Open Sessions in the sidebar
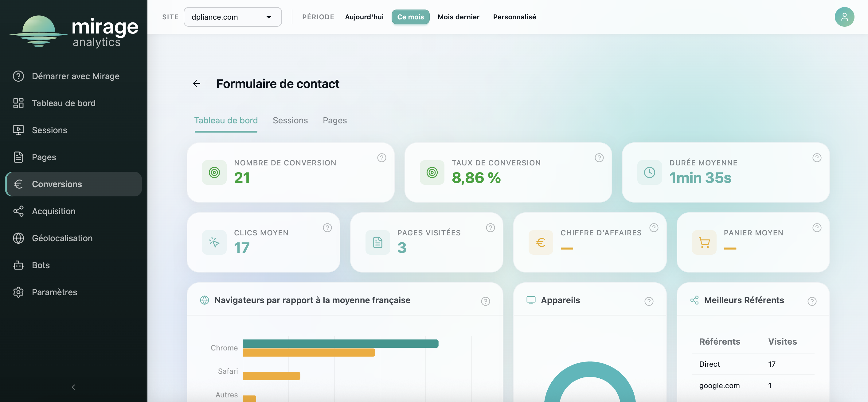 (x=73, y=130)
